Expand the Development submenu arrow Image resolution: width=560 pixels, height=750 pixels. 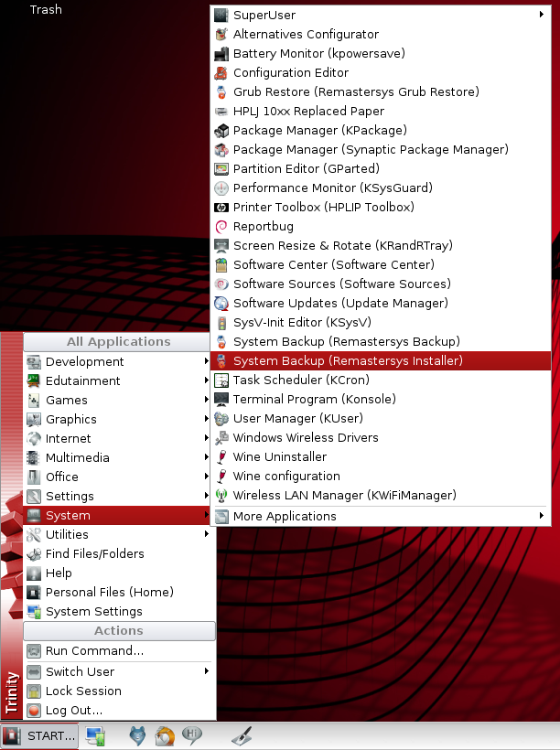click(x=206, y=360)
